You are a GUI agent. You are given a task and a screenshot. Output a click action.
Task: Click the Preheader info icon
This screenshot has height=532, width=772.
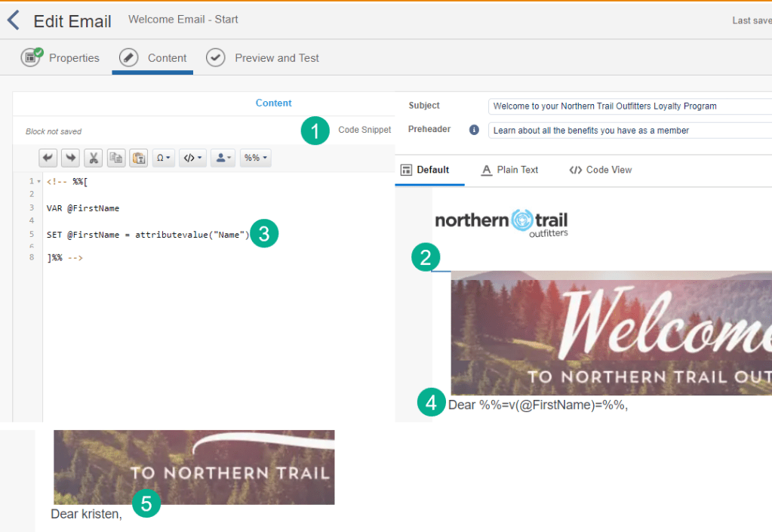(x=474, y=130)
